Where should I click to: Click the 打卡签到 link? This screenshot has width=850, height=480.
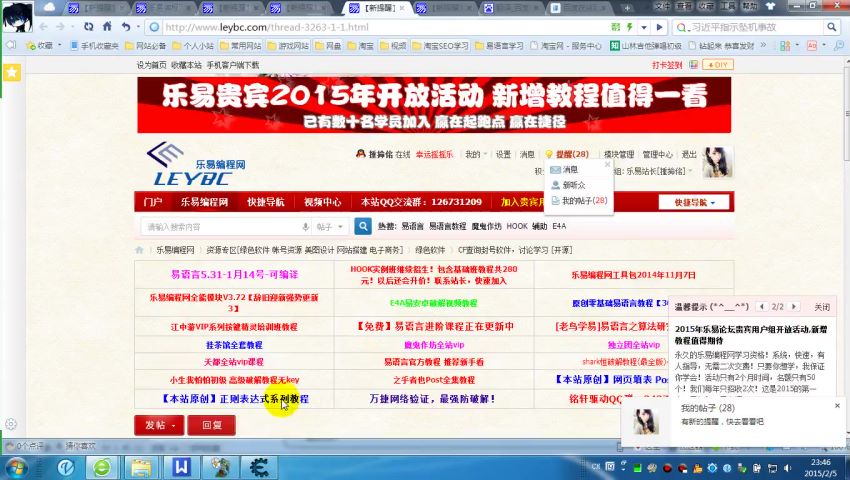click(x=667, y=65)
